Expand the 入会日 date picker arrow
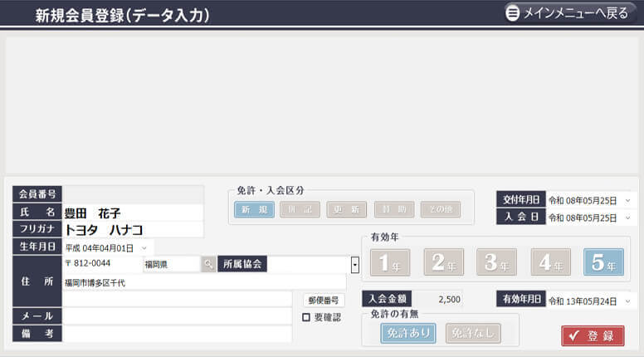Viewport: 644px width, 357px height. [627, 218]
